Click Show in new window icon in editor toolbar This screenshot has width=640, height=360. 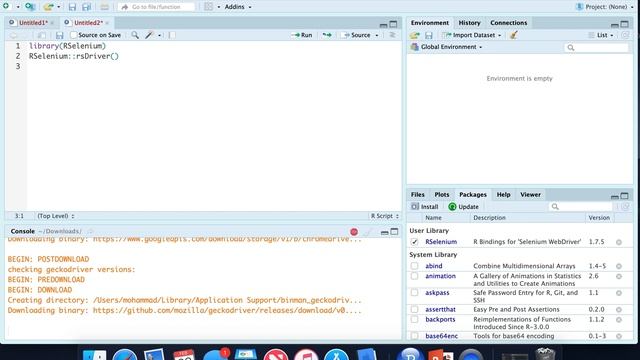[42, 36]
